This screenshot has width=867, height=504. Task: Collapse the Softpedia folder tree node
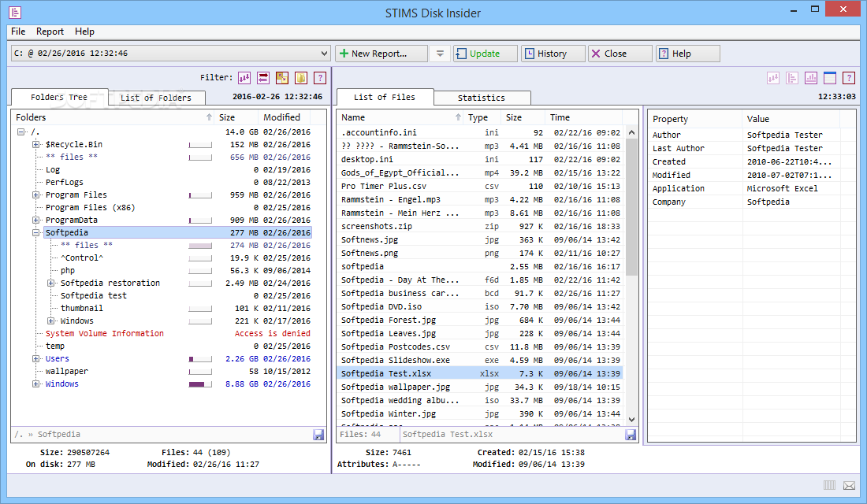coord(36,233)
